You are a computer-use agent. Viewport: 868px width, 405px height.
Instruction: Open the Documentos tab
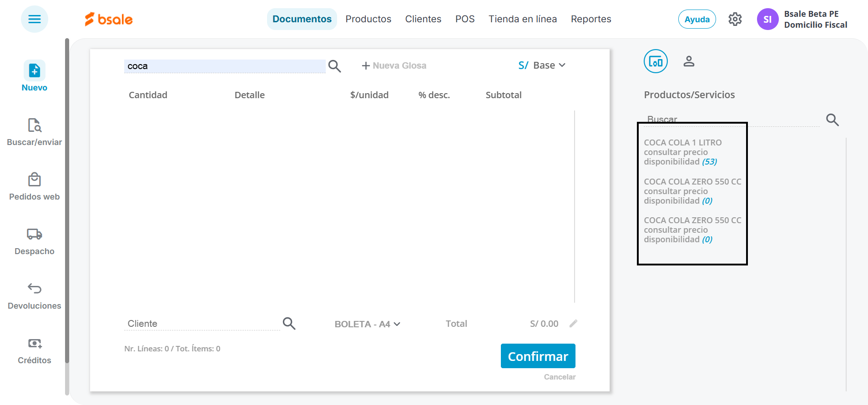(x=302, y=19)
